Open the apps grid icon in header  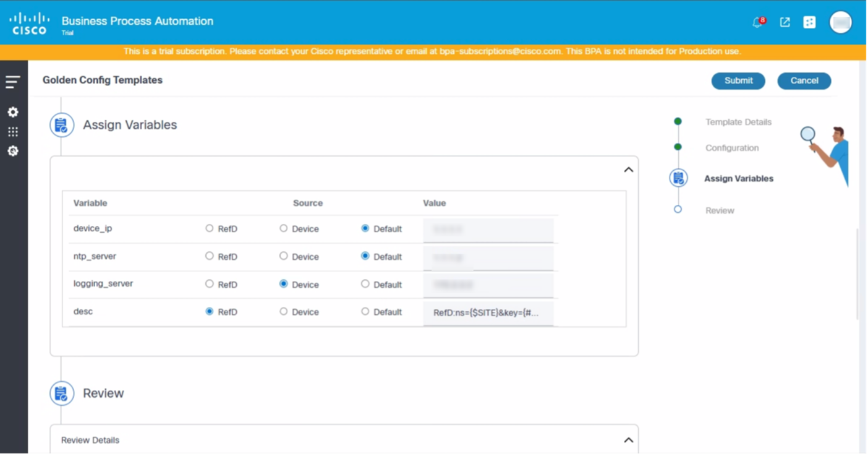point(809,22)
